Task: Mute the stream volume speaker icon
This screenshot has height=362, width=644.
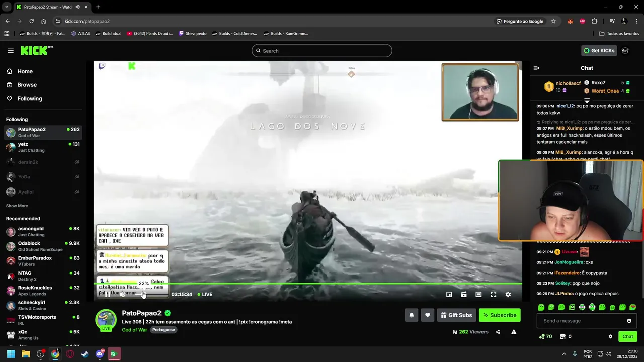Action: (x=123, y=294)
